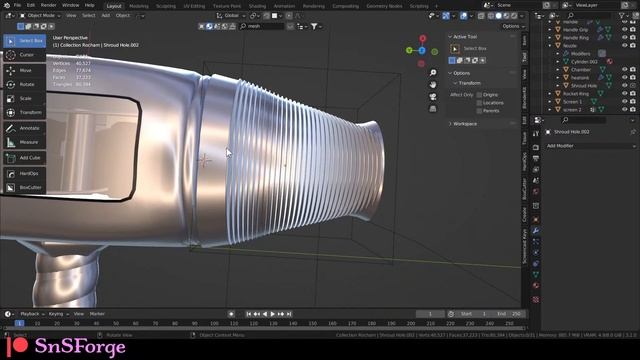Select the Add Cube tool

[24, 158]
